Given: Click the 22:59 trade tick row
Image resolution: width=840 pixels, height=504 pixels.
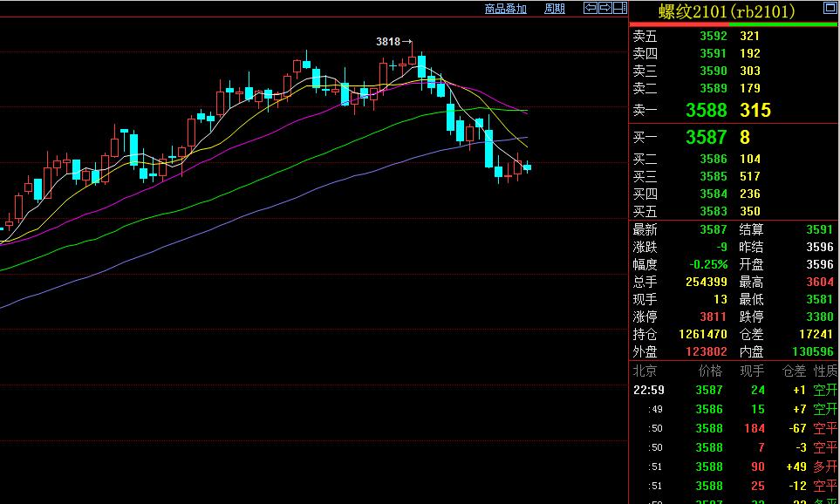Looking at the screenshot, I should click(733, 391).
